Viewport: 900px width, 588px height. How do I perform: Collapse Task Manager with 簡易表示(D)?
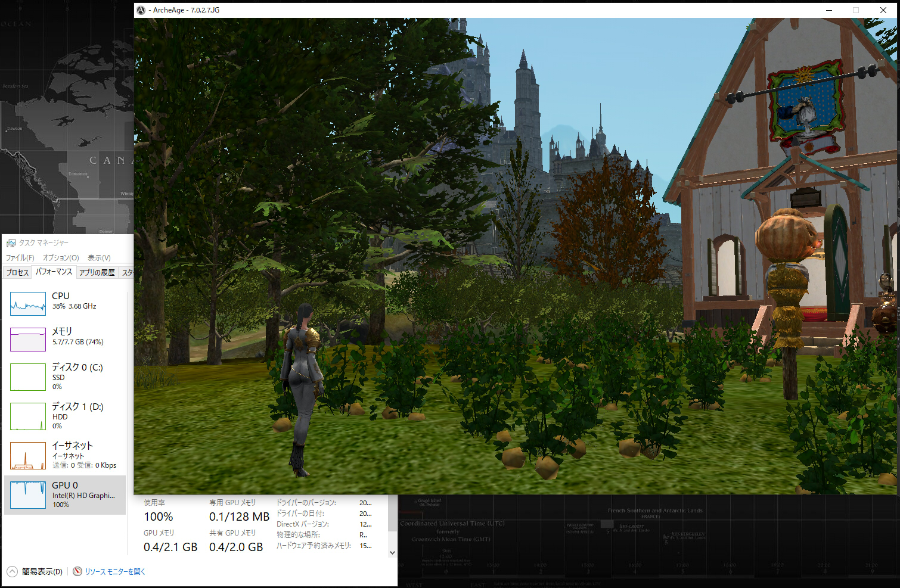click(35, 572)
